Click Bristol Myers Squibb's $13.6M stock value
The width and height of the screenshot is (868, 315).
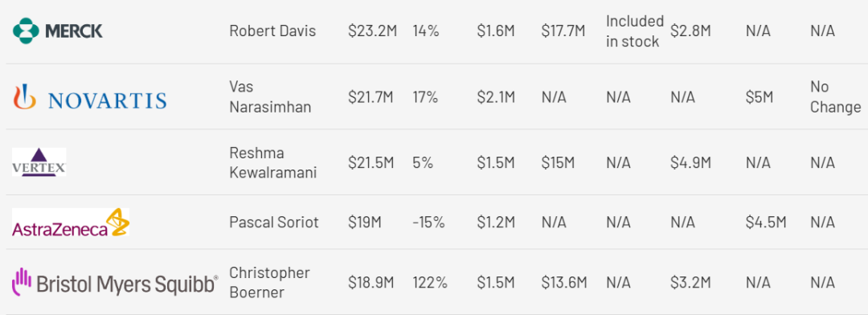point(564,283)
